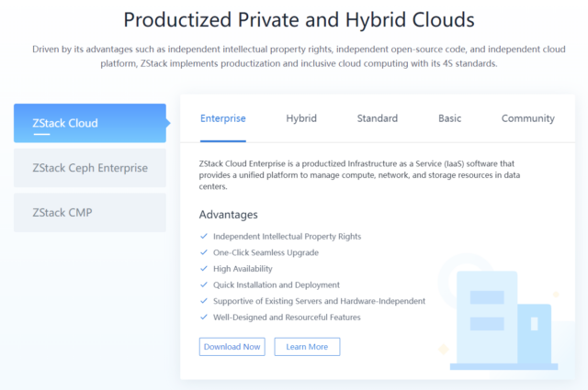Viewport: 588px width, 390px height.
Task: Open the ZStack Ceph Enterprise product tab
Action: pyautogui.click(x=90, y=168)
